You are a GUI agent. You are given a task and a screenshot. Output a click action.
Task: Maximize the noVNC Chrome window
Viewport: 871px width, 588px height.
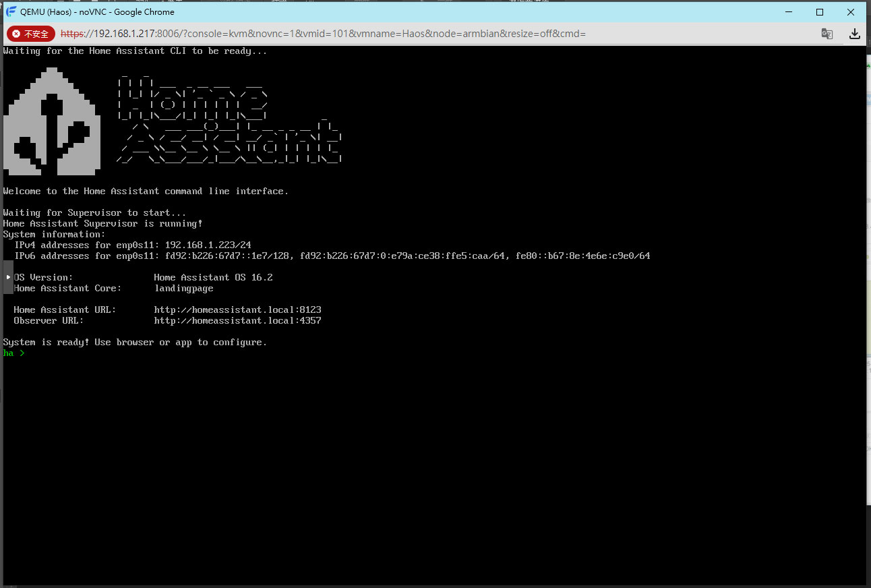coord(820,12)
